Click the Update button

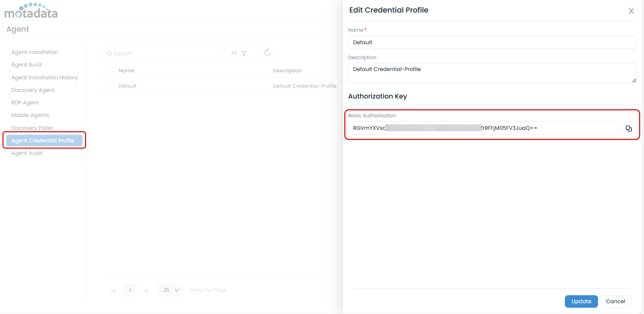[x=581, y=301]
